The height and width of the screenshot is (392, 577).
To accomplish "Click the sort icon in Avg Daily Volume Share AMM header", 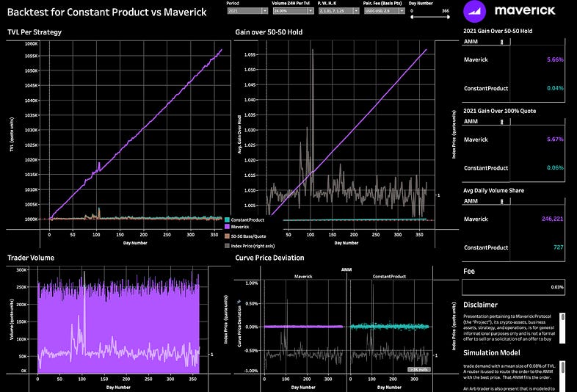I will pos(502,201).
